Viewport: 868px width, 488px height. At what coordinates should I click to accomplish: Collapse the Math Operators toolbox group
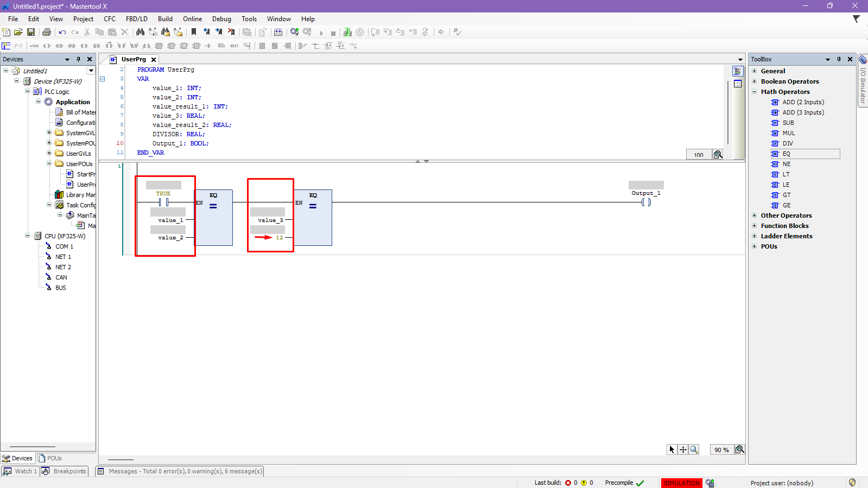[x=754, y=92]
